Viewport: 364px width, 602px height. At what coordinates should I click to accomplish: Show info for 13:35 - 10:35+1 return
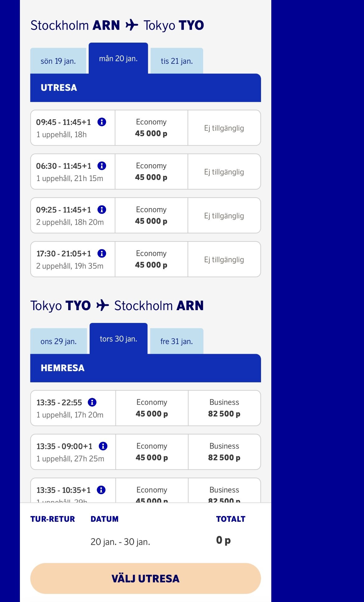[101, 490]
